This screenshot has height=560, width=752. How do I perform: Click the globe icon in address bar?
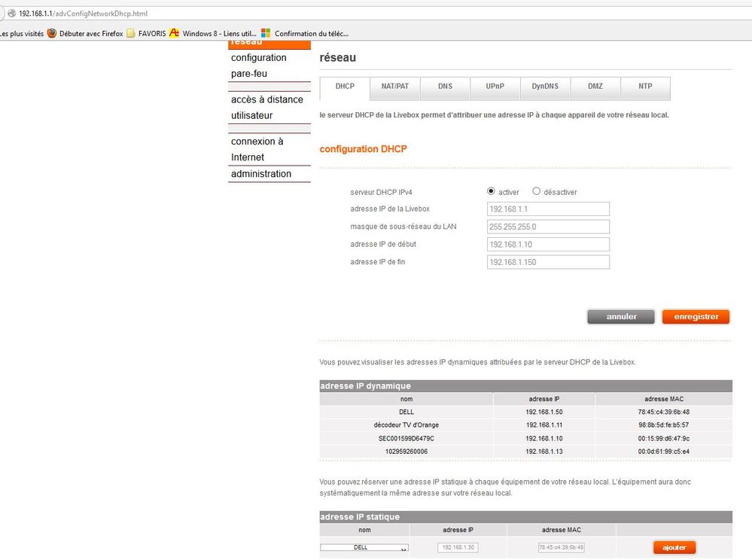(11, 14)
